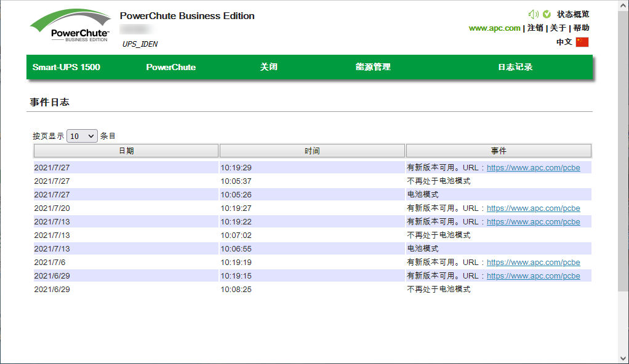
Task: Open the 帮助 help link
Action: click(581, 28)
